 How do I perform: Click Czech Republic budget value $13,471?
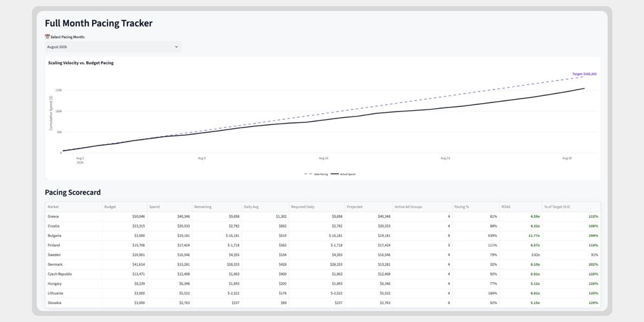click(138, 274)
